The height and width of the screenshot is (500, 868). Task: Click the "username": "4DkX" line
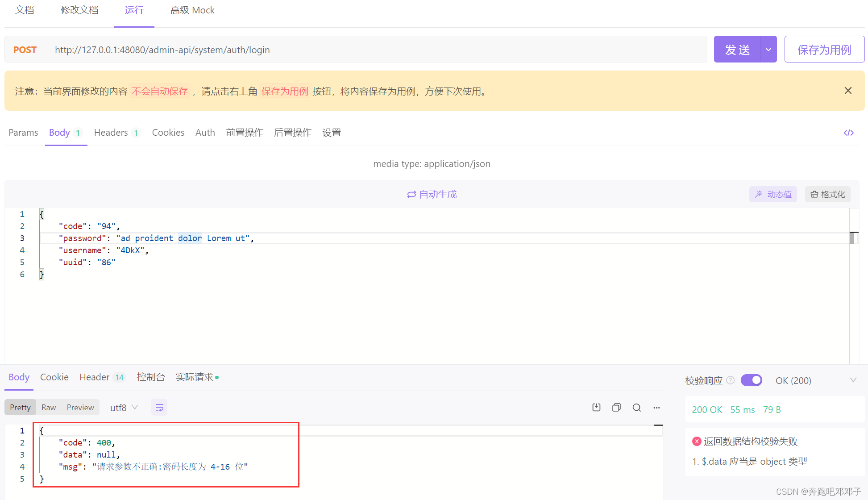[104, 250]
